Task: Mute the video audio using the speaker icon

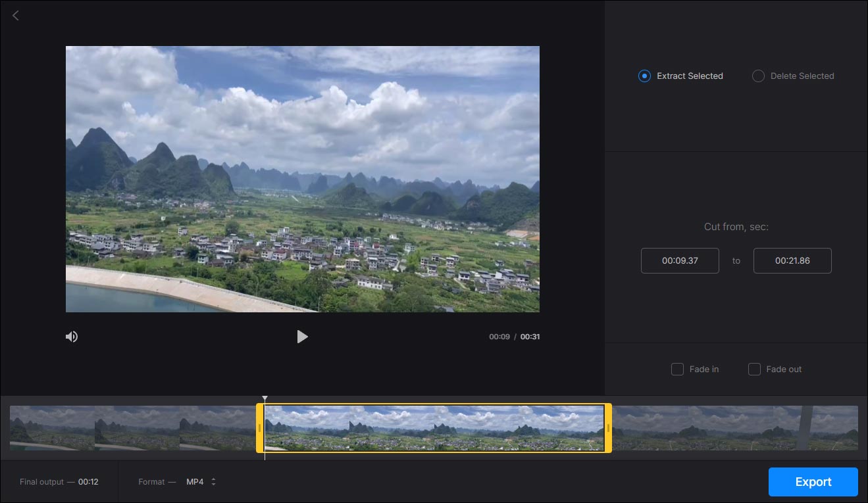Action: point(72,336)
